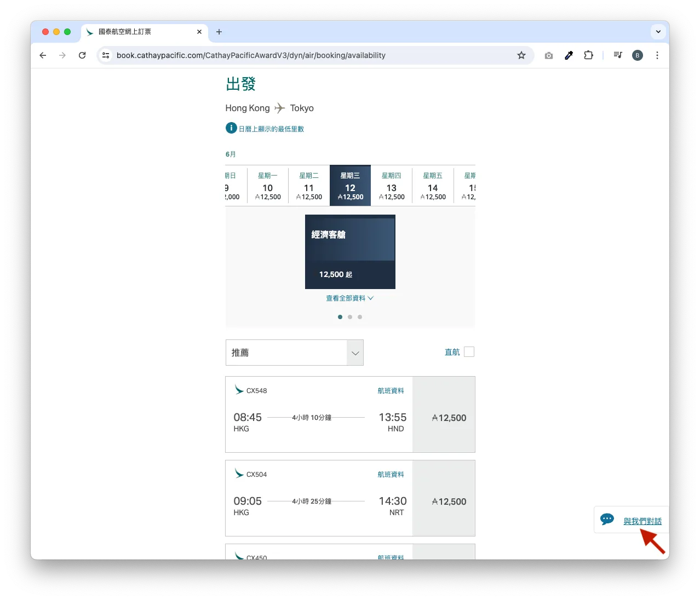
Task: Click the 出發 heading
Action: tap(241, 84)
